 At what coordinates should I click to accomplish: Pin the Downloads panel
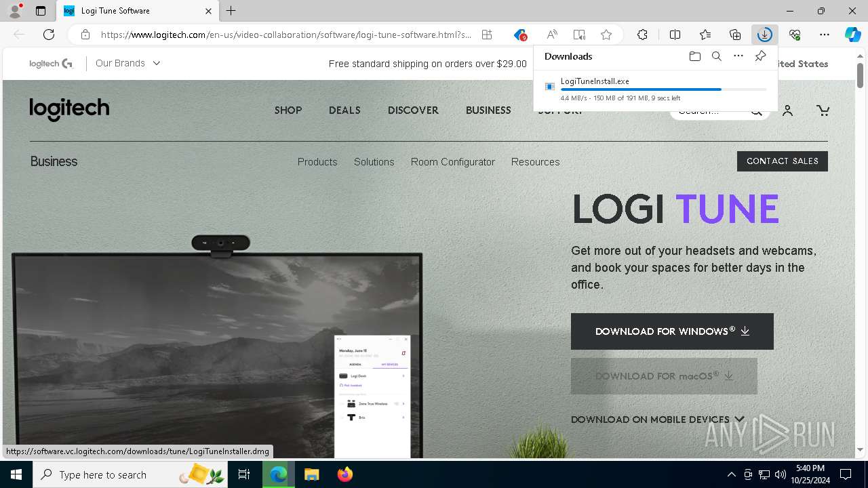click(x=760, y=56)
